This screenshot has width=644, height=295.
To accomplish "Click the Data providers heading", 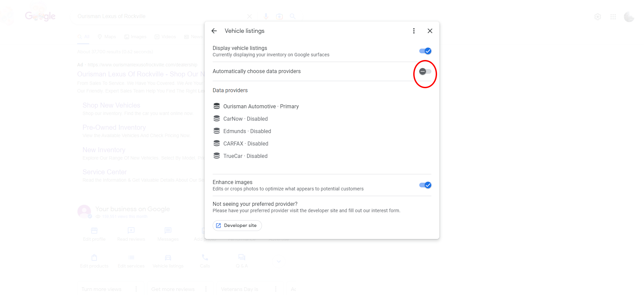I will tap(230, 91).
